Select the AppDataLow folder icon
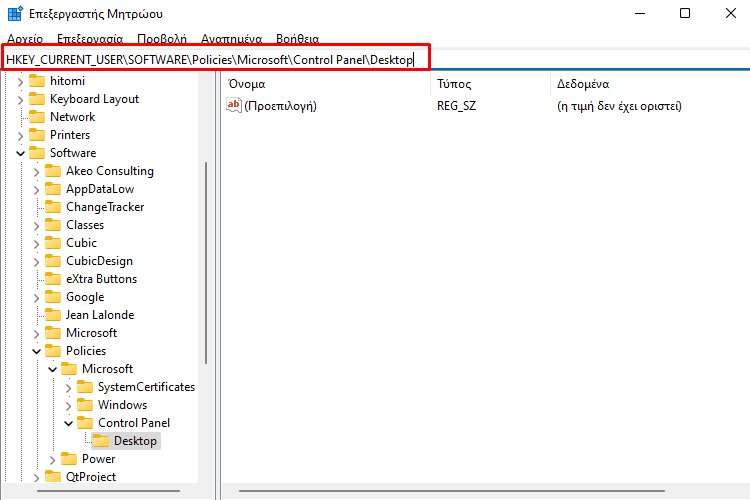Image resolution: width=750 pixels, height=500 pixels. click(x=53, y=189)
